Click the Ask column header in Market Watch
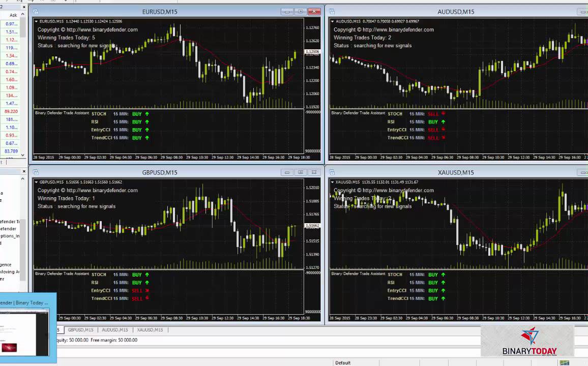The image size is (588, 366). pos(13,15)
